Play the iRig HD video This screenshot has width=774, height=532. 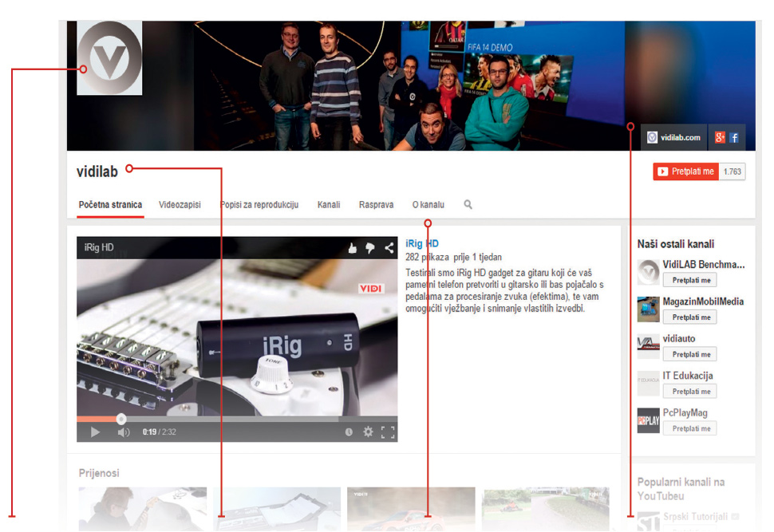point(95,432)
